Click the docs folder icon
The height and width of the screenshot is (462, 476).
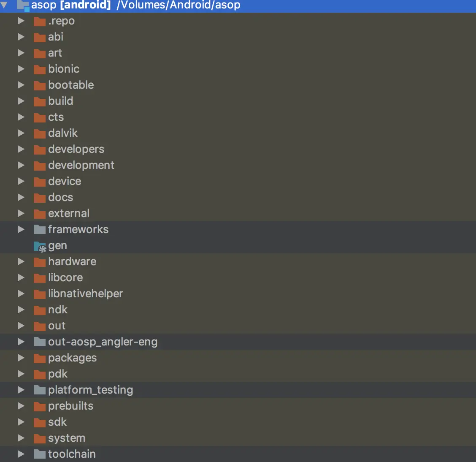pyautogui.click(x=40, y=198)
